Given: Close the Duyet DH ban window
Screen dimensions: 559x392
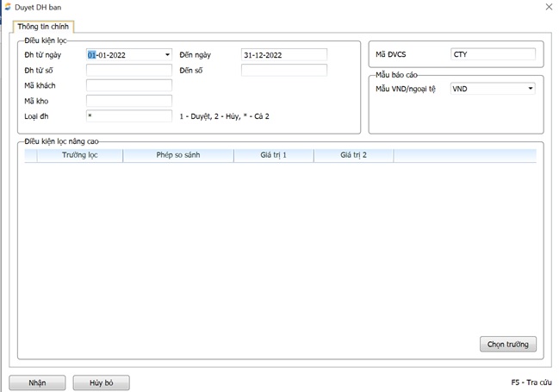Looking at the screenshot, I should 549,7.
